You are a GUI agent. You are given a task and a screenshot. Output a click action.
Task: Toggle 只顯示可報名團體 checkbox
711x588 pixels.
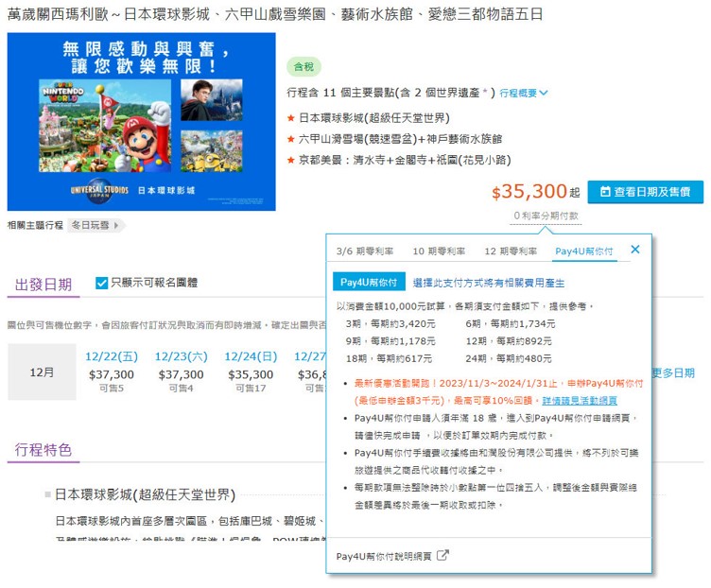[101, 283]
